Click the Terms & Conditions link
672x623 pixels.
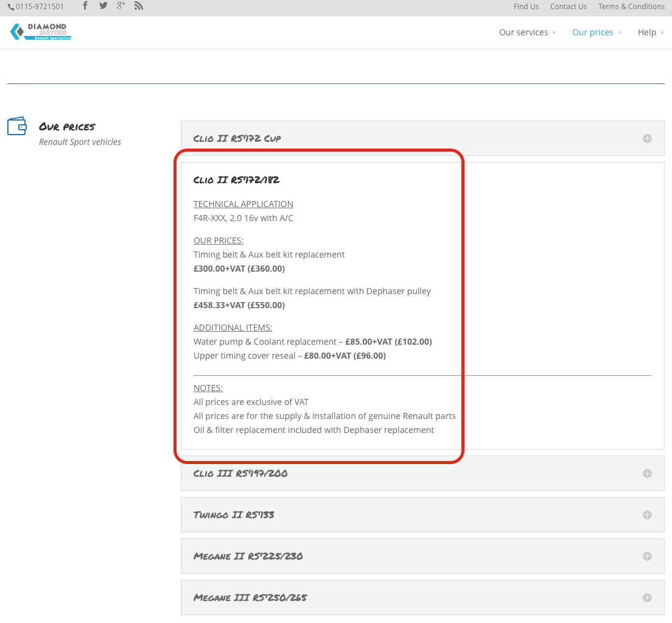click(x=631, y=6)
